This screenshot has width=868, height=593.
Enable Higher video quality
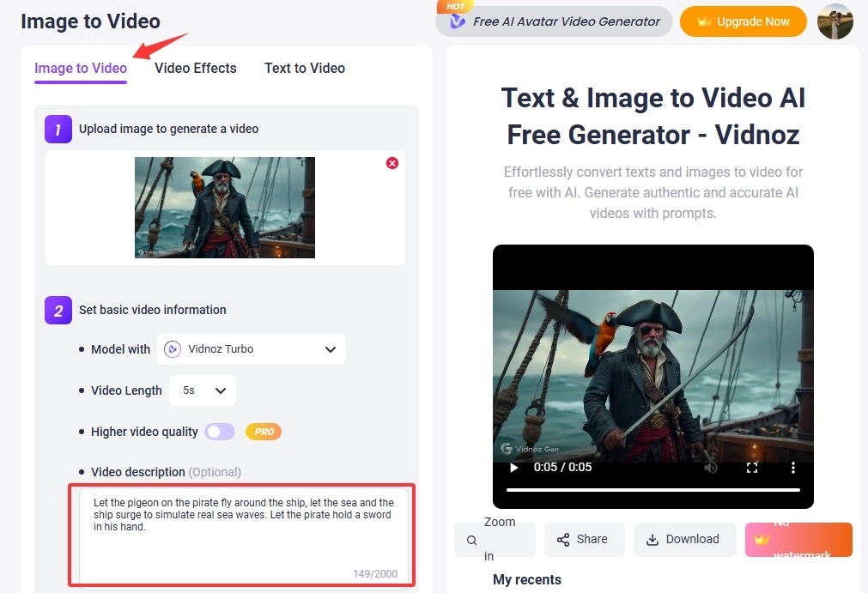219,432
